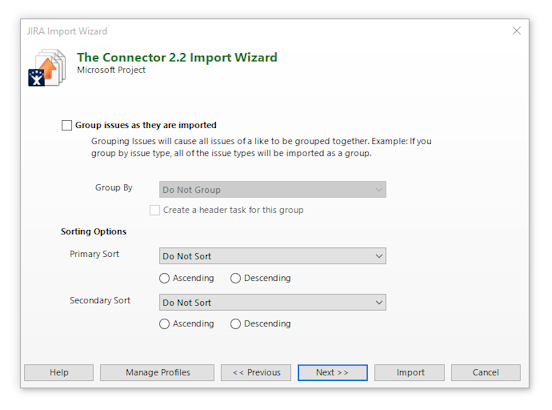Image resolution: width=552 pixels, height=410 pixels.
Task: Close the JIRA Import Wizard dialog
Action: 516,31
